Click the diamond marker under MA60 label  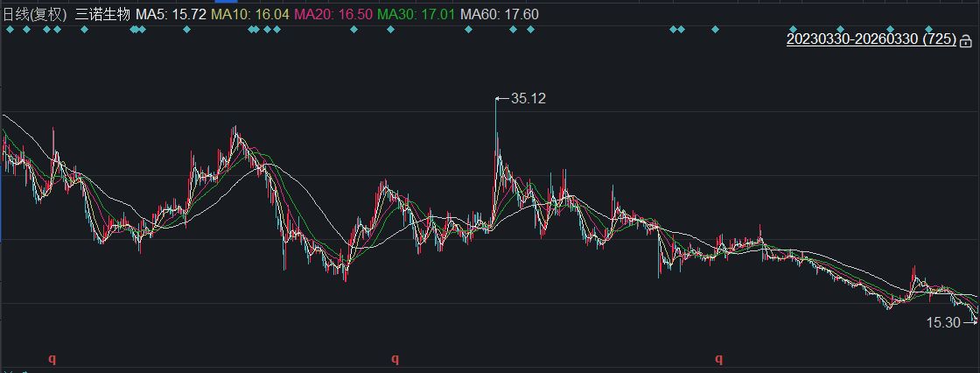468,30
